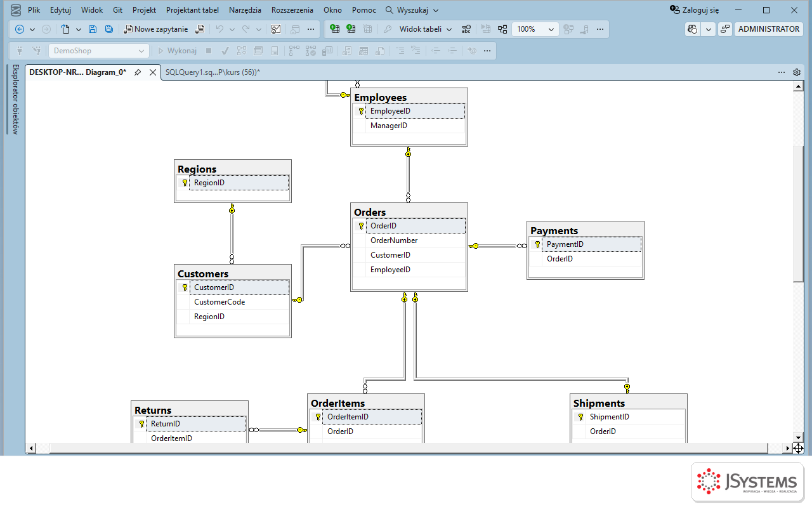Click the Zaloguj się sign-in link

(695, 10)
